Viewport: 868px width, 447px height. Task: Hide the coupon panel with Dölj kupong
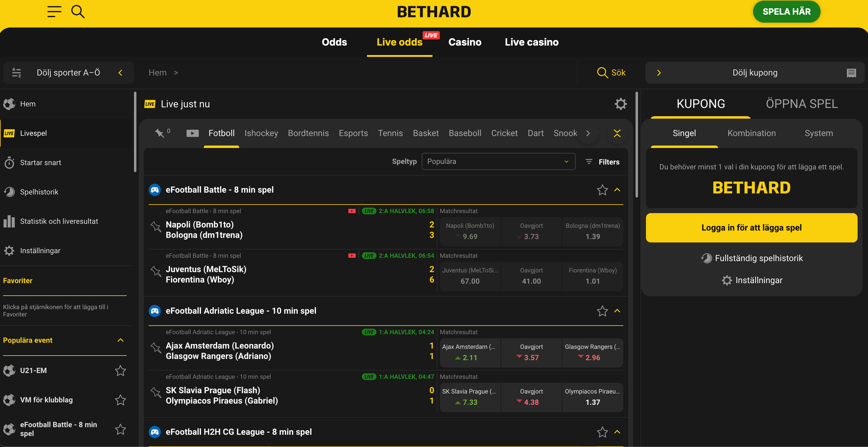tap(755, 72)
